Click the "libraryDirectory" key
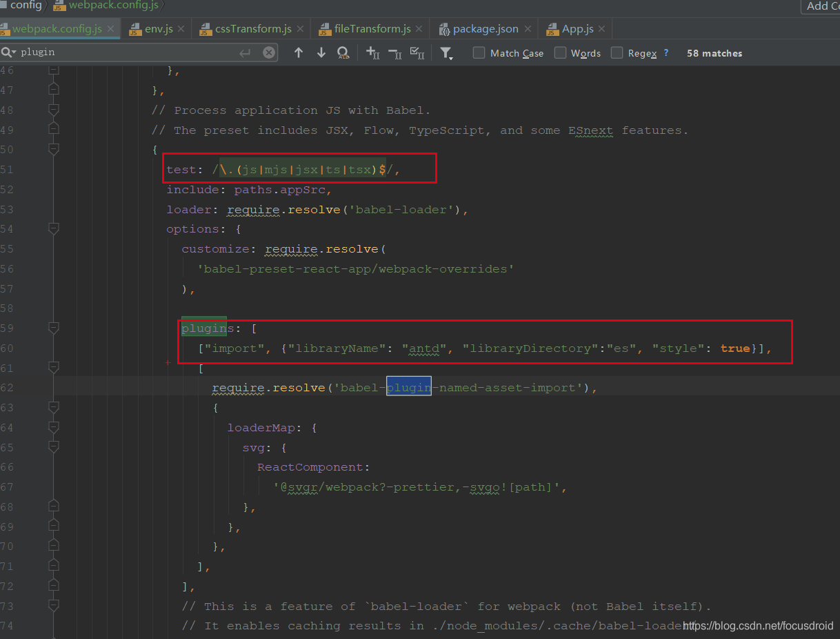The width and height of the screenshot is (840, 639). click(530, 348)
